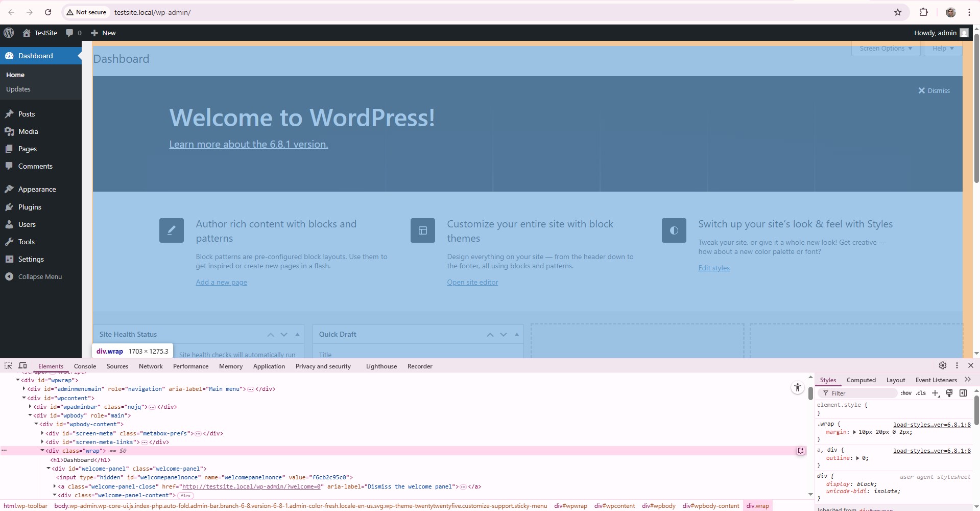Collapse the div.wrap node in DOM tree
This screenshot has width=980, height=511.
point(42,451)
